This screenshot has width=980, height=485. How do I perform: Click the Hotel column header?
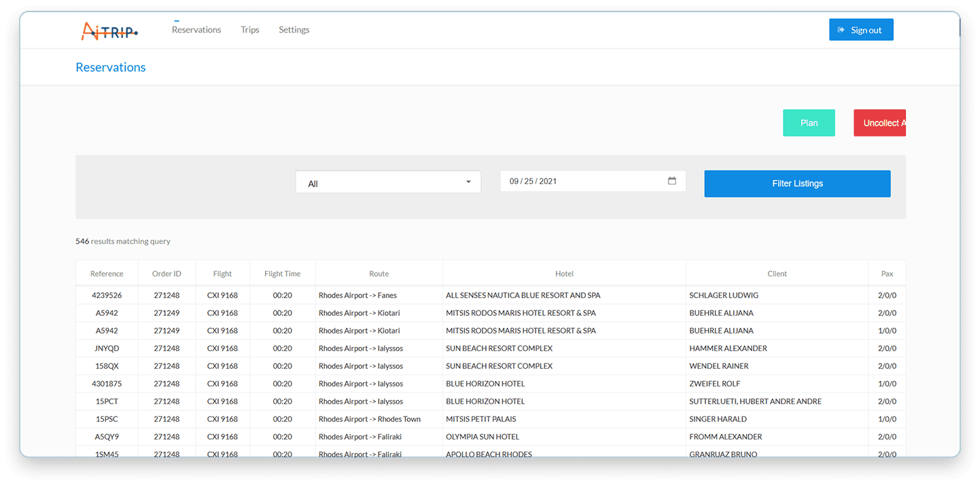point(564,274)
